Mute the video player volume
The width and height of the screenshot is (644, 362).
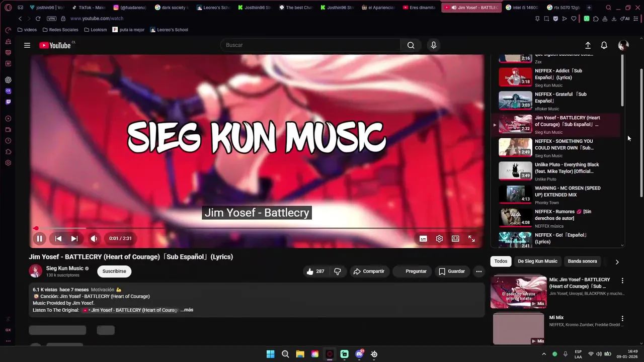pos(94,239)
